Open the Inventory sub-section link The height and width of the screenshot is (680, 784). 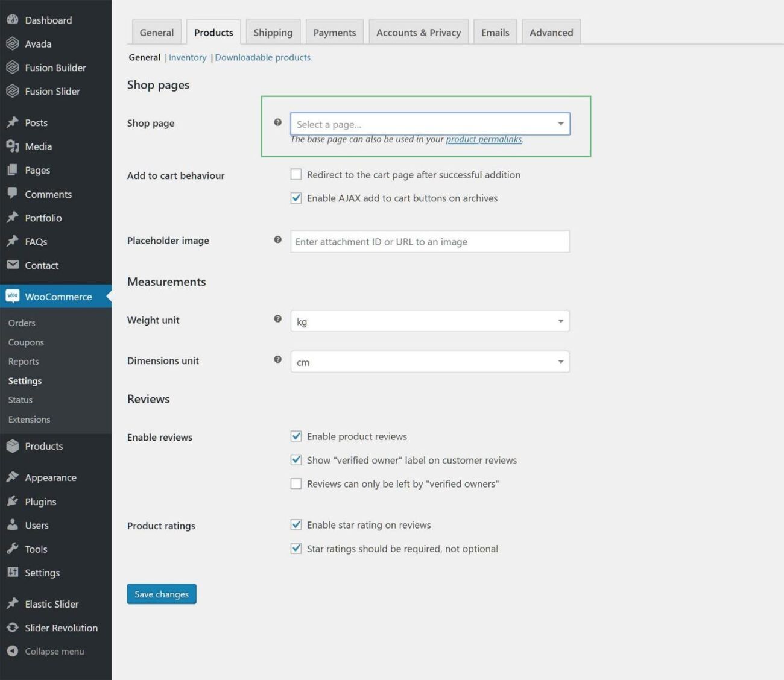188,57
